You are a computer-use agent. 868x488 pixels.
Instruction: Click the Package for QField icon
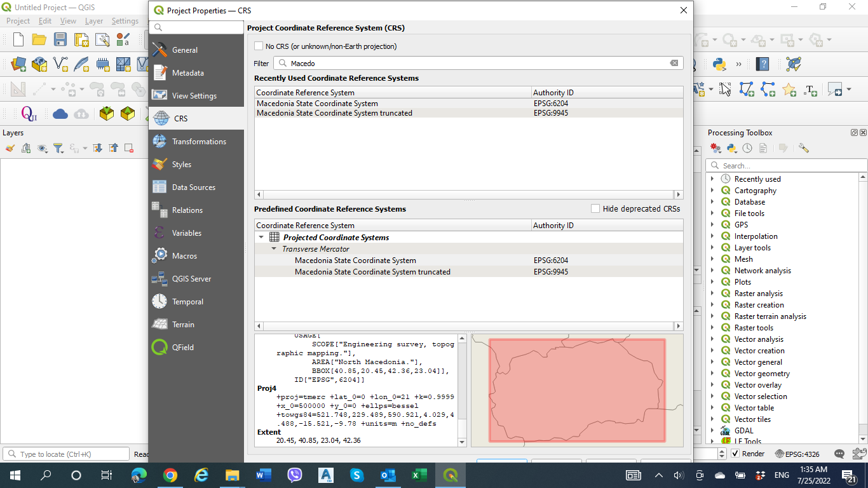(107, 114)
